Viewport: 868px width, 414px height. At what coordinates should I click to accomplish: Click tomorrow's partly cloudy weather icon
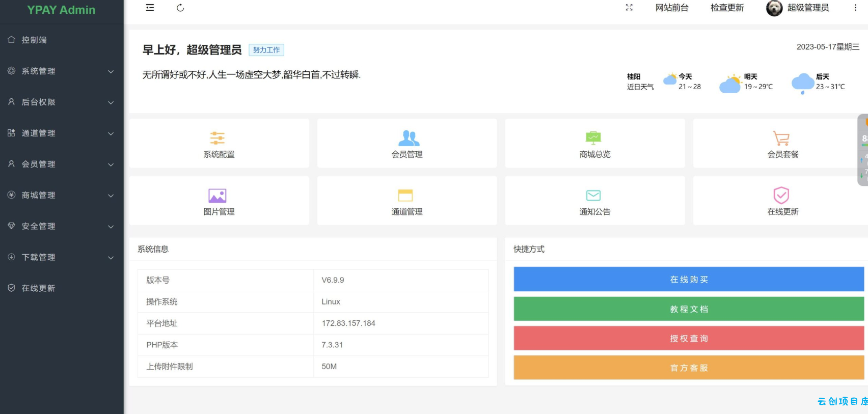point(730,84)
